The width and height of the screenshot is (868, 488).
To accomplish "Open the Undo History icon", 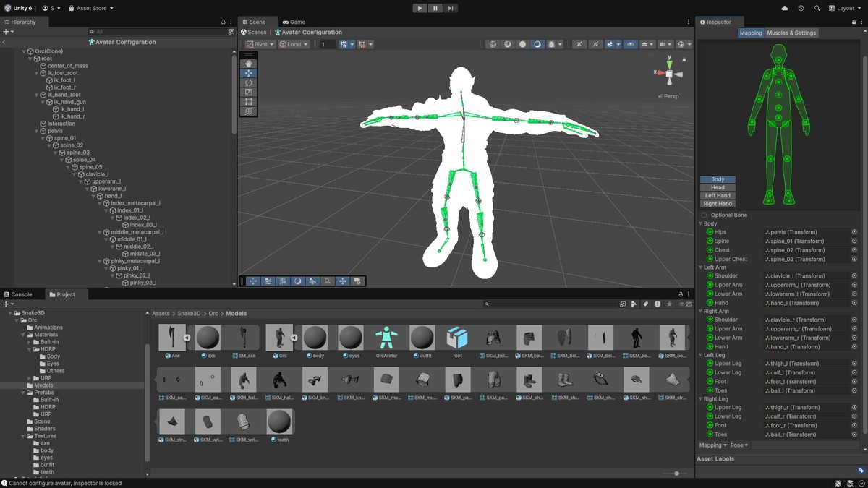I will 801,8.
